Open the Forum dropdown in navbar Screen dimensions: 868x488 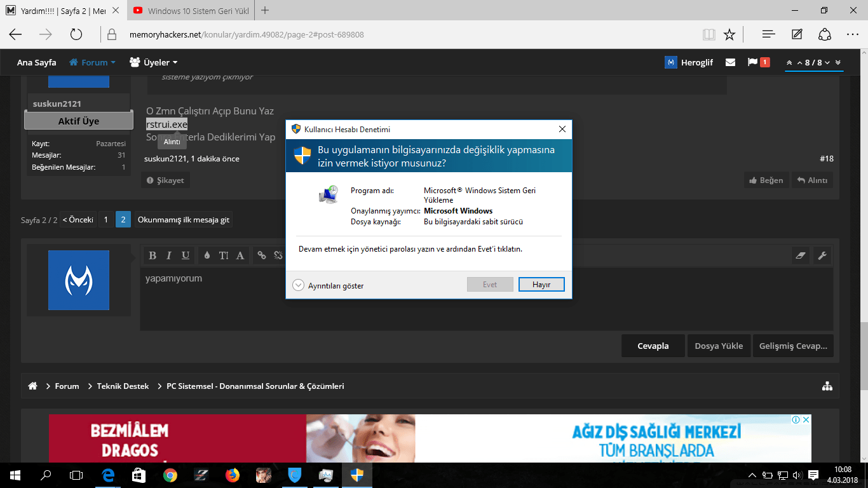[92, 62]
